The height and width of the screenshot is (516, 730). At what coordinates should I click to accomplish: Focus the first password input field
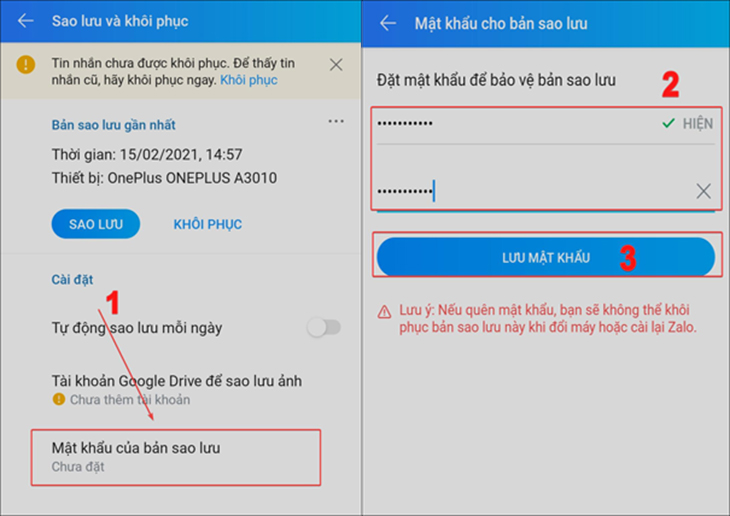[517, 124]
